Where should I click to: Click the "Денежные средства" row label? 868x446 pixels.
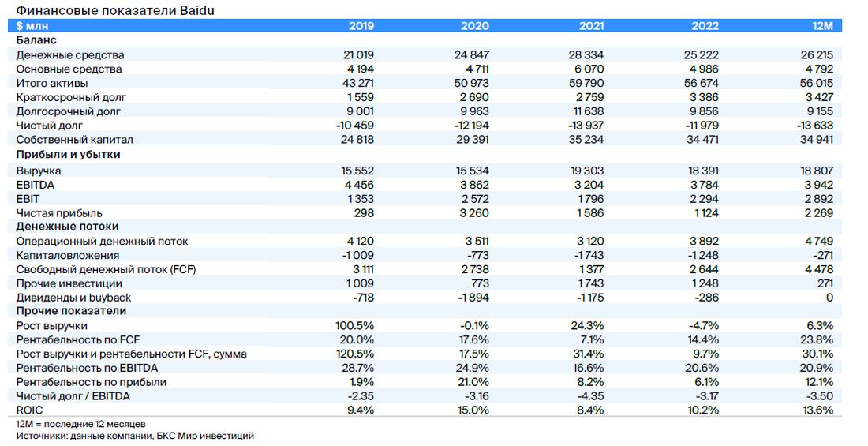69,54
